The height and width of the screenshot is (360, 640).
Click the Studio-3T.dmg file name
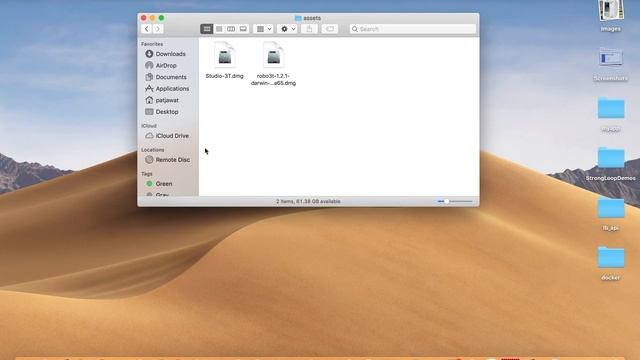224,76
